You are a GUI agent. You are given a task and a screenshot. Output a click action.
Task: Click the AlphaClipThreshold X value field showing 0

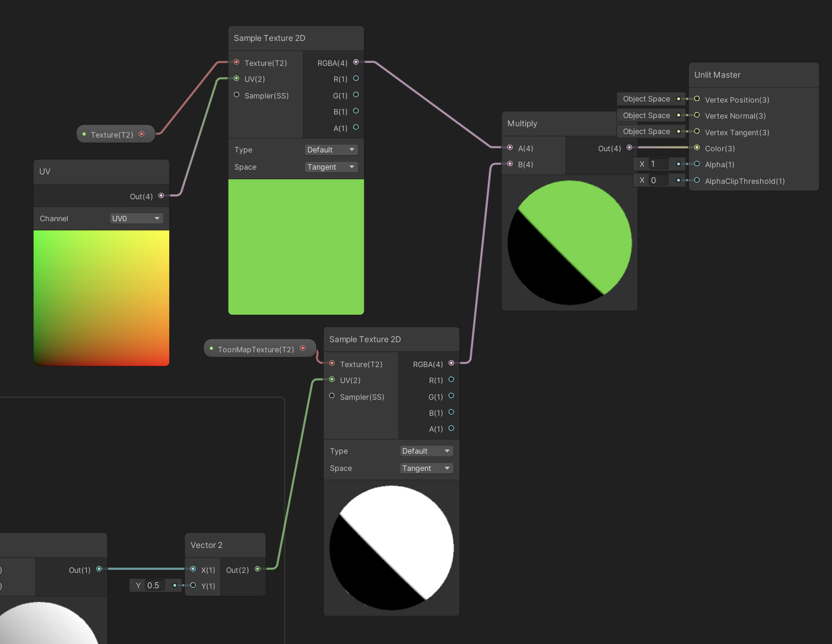pyautogui.click(x=659, y=180)
